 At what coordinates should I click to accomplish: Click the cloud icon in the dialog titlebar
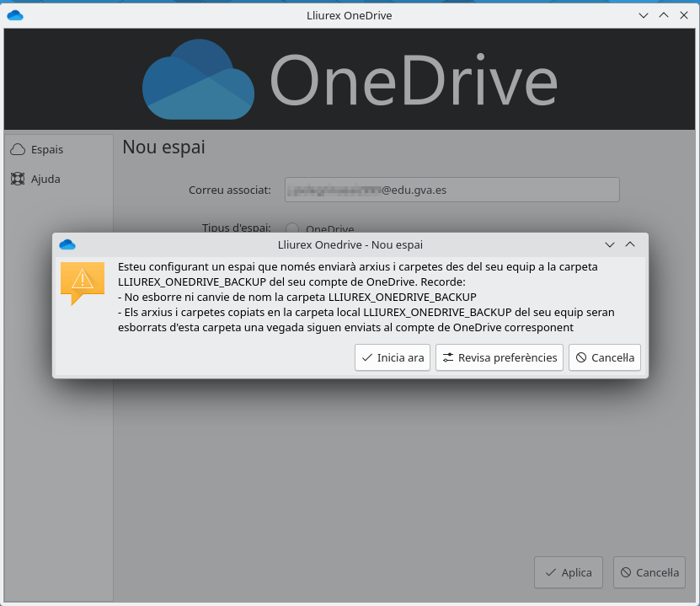point(67,244)
